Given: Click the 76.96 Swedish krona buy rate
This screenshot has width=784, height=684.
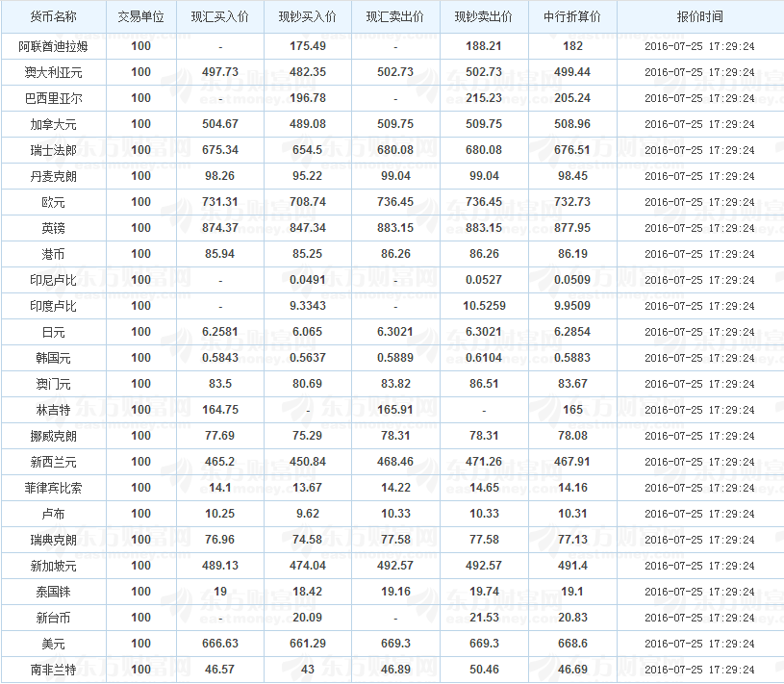Looking at the screenshot, I should tap(220, 540).
